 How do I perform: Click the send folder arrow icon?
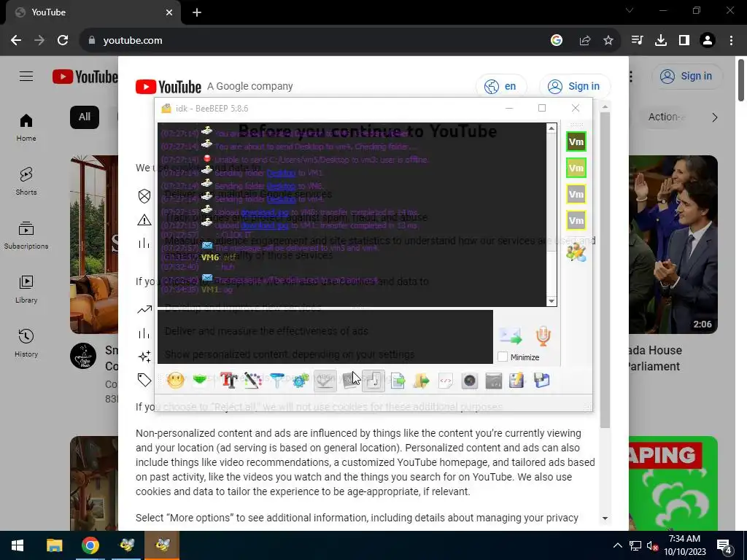[x=422, y=381]
